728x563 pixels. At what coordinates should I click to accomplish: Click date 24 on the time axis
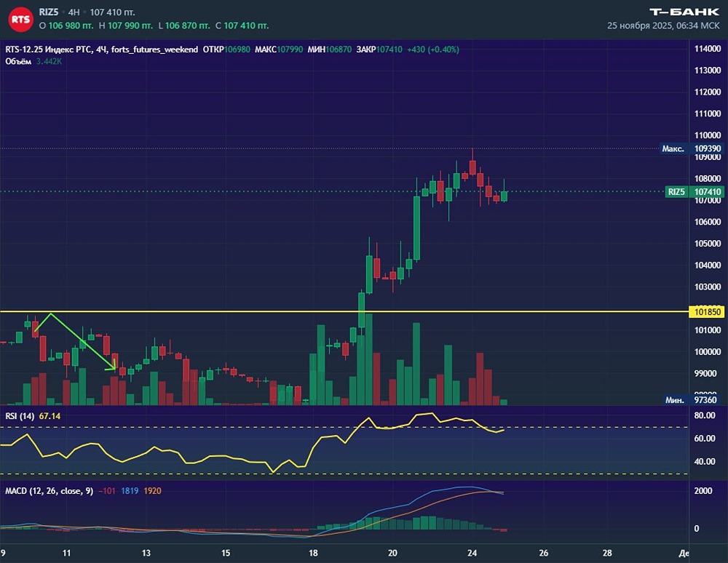472,553
